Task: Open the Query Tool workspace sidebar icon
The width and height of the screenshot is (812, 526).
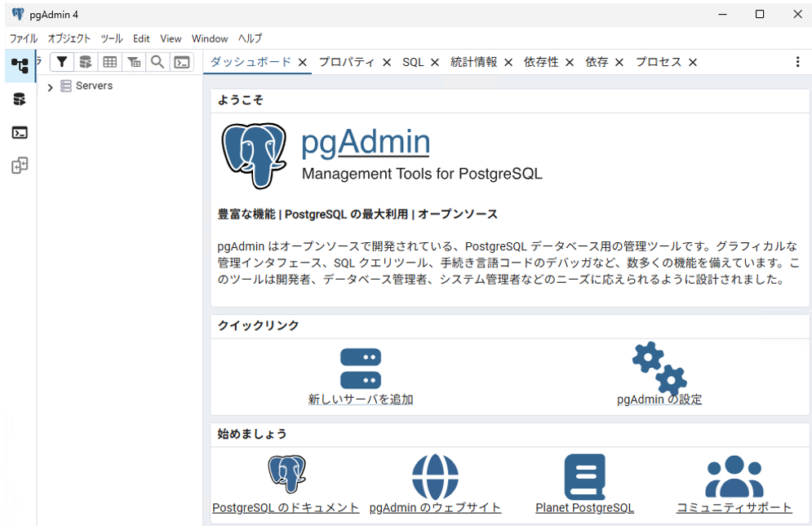Action: pos(19,99)
